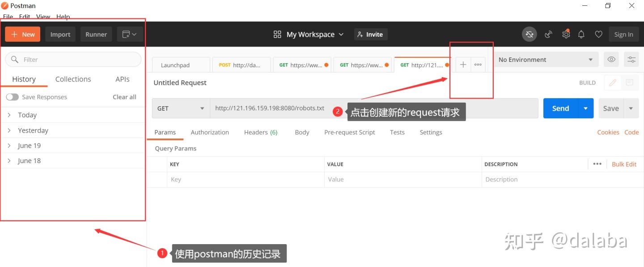Image resolution: width=644 pixels, height=267 pixels.
Task: Open the Help menu
Action: click(63, 17)
